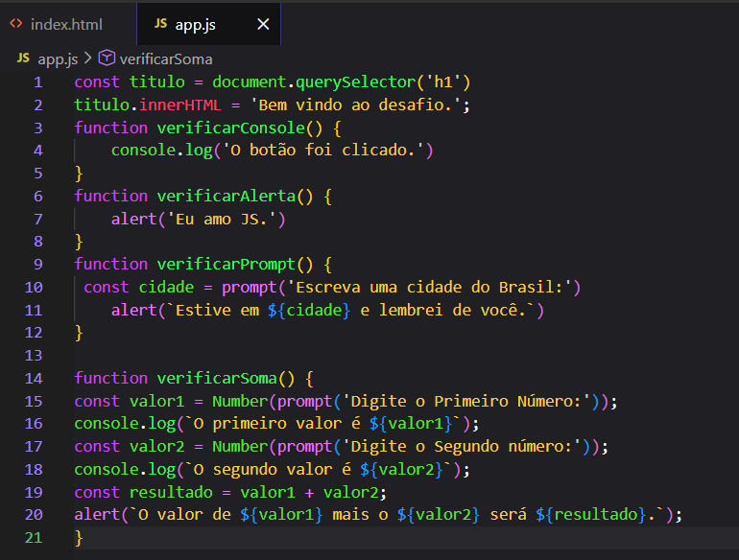
Task: Switch to the index.html tab
Action: [x=65, y=24]
